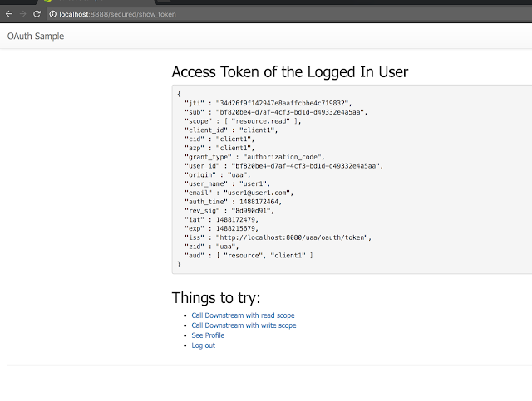
Task: Log out of the session
Action: (203, 345)
